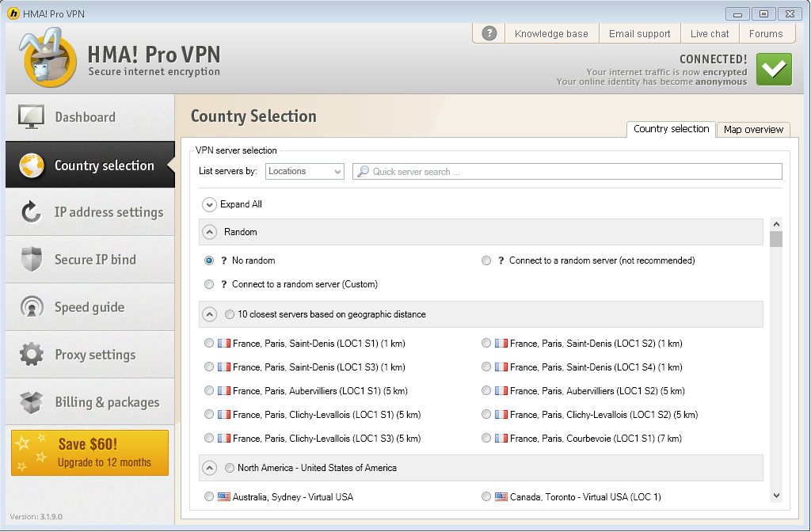This screenshot has height=532, width=811.
Task: Open Billing & packages in sidebar
Action: tap(90, 402)
